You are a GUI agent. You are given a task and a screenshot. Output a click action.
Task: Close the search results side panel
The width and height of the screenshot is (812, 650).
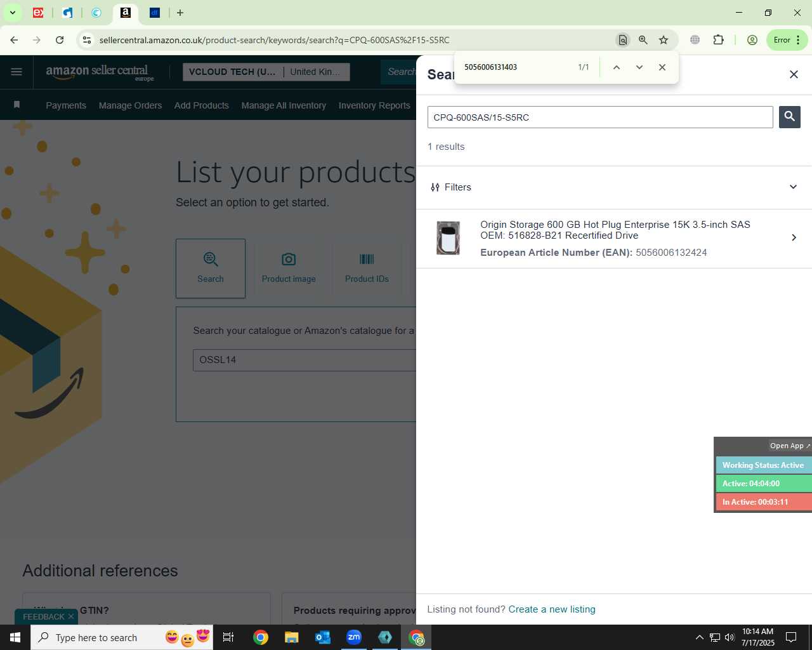pyautogui.click(x=794, y=74)
